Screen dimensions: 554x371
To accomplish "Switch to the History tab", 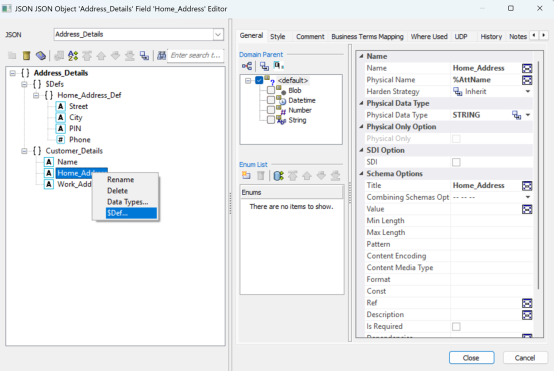I will 491,37.
